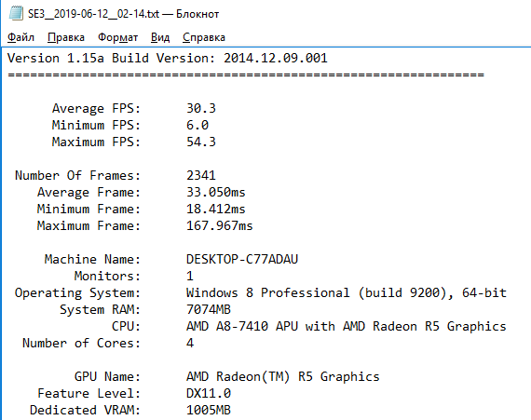The image size is (531, 420).
Task: Click the Machine Name label
Action: point(92,259)
